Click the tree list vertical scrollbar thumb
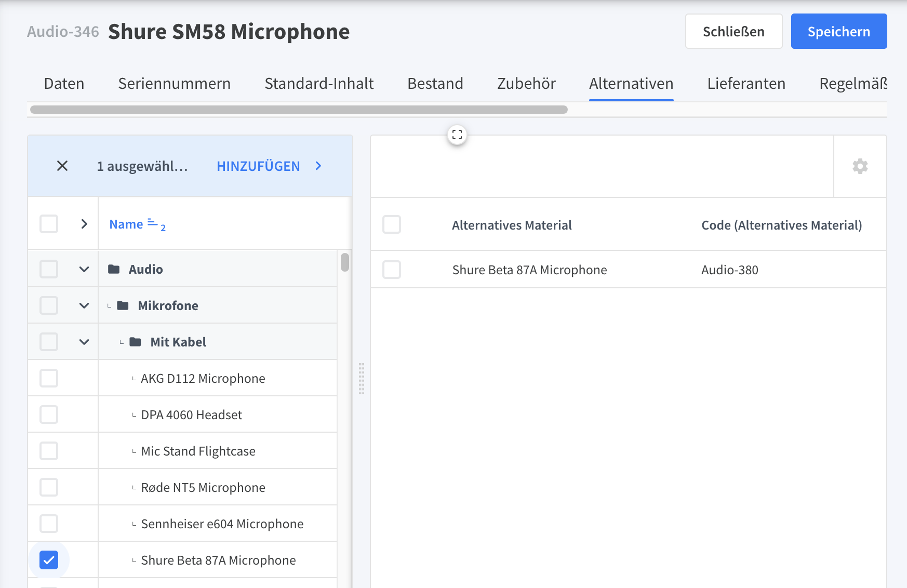 coord(345,262)
